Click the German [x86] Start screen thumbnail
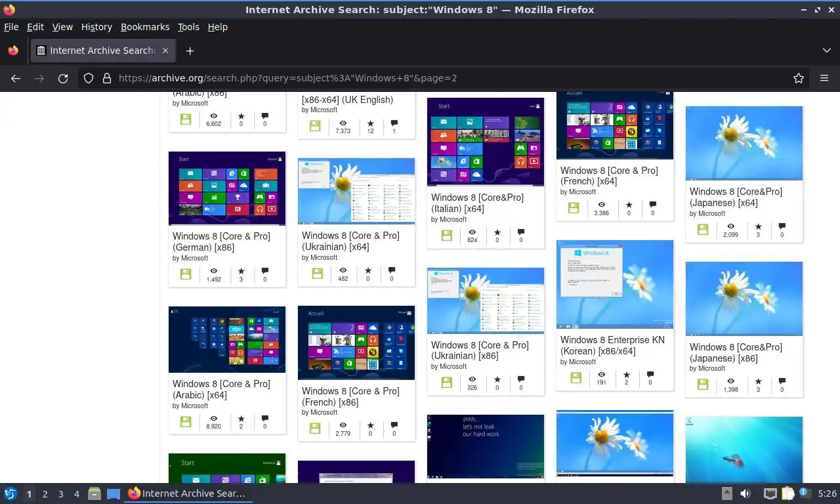The width and height of the screenshot is (840, 504). [x=227, y=188]
